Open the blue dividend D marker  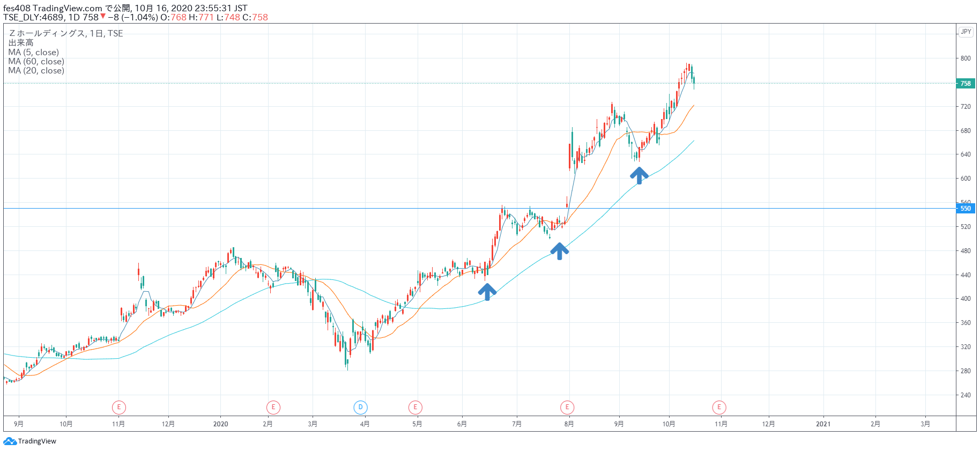point(360,408)
